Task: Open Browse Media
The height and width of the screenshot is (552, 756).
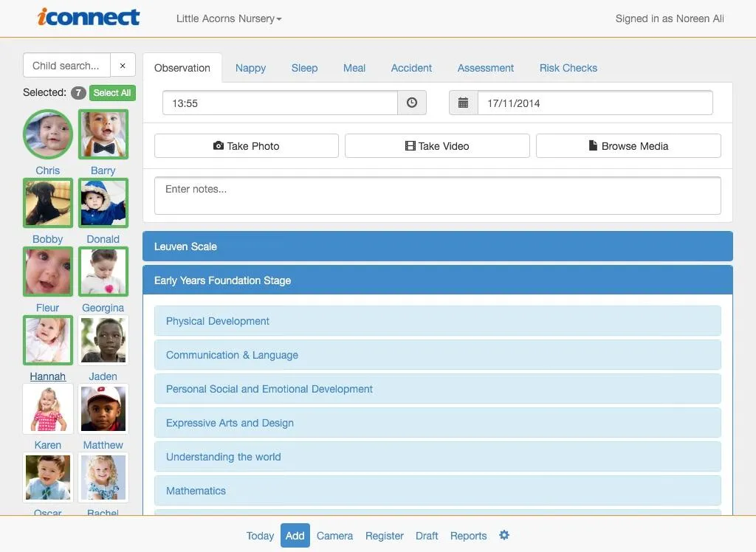Action: (628, 145)
